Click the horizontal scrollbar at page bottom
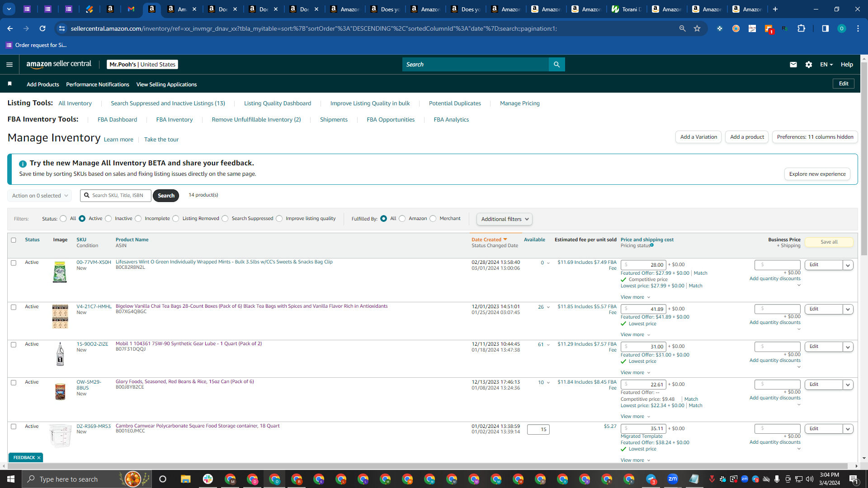Screen dimensions: 868x488 point(427,466)
